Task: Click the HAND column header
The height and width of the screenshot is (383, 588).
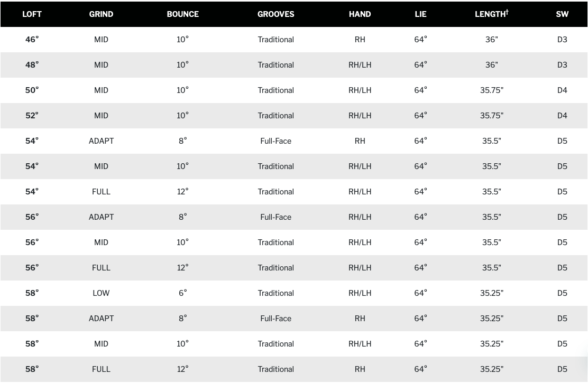Action: [360, 14]
